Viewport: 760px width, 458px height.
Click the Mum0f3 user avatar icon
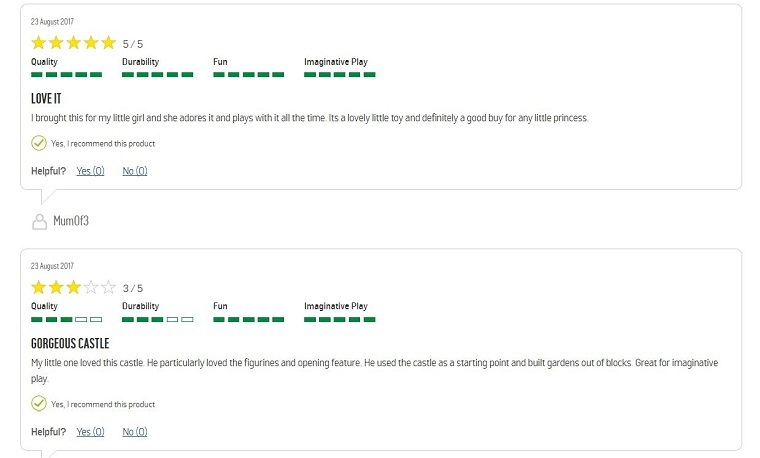pos(40,221)
